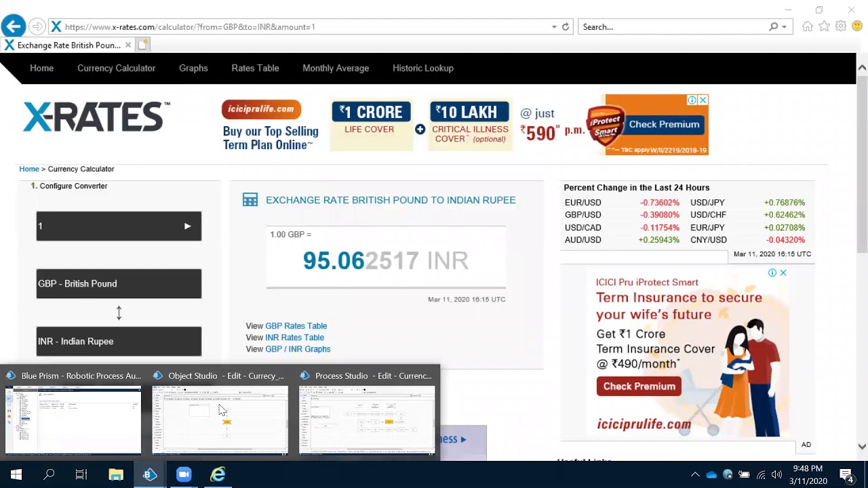Click the Blue Prism taskbar icon

click(x=150, y=474)
